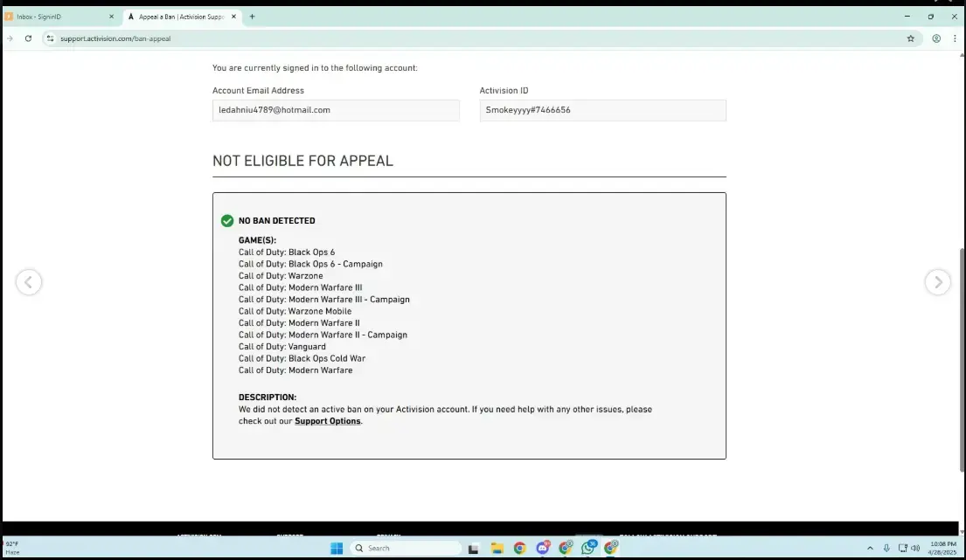Click the Account Email Address field
The image size is (966, 560).
[x=336, y=110]
